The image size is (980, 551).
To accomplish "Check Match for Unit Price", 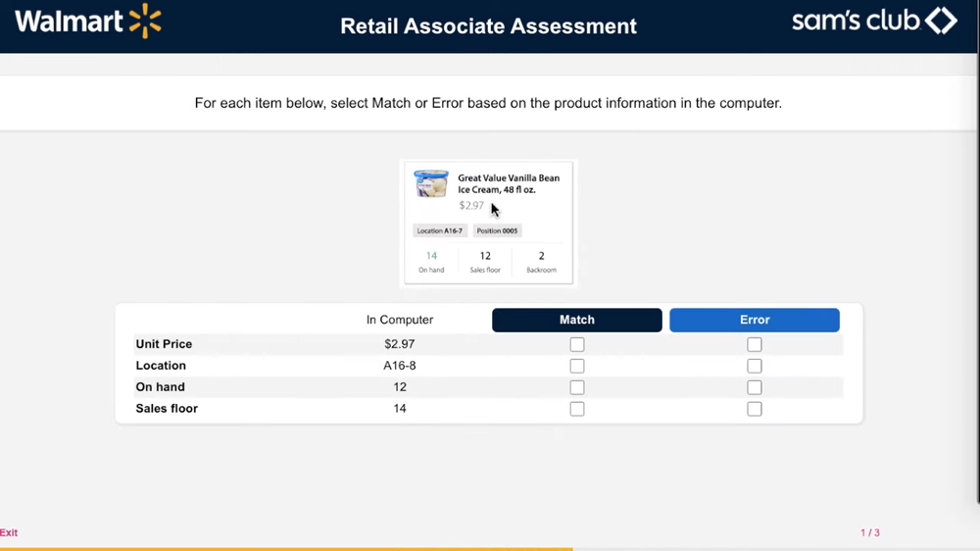I will click(x=577, y=344).
